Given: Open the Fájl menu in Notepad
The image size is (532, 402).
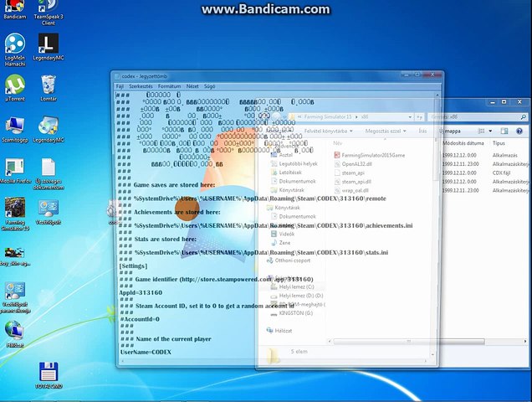Looking at the screenshot, I should [120, 86].
